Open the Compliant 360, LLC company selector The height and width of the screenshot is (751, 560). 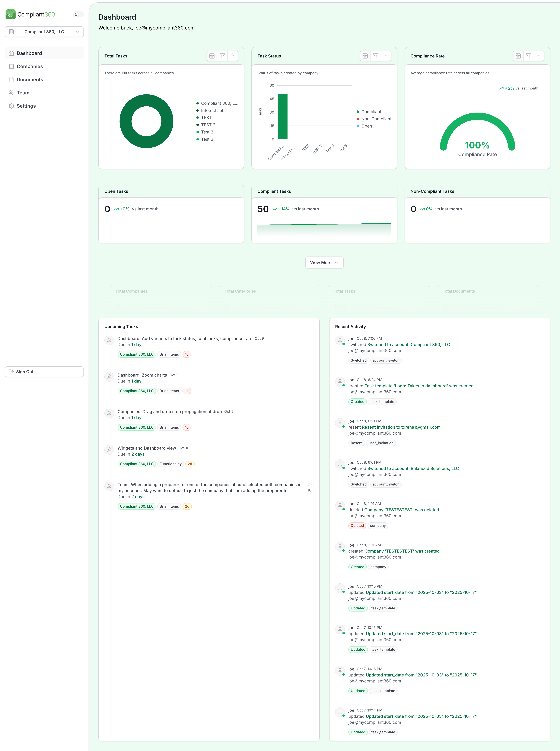coord(44,32)
